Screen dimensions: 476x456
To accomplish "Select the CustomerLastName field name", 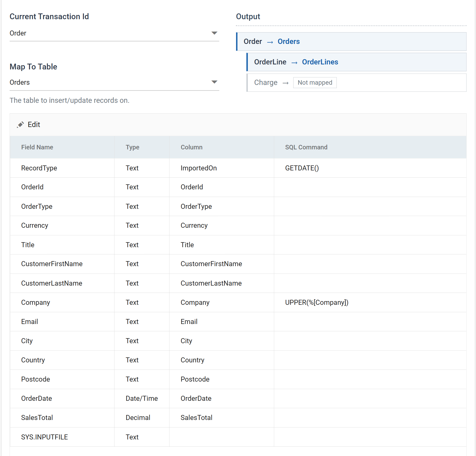I will [52, 283].
